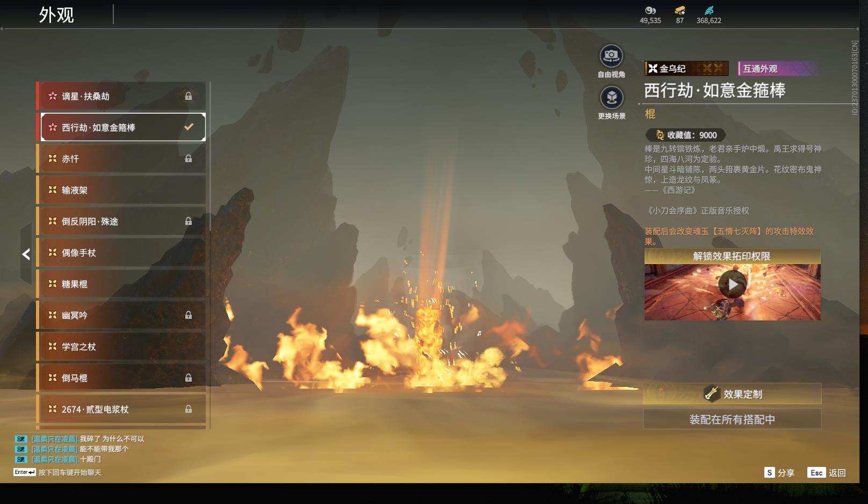
Task: Select 学宫之杖 weapon skin
Action: pyautogui.click(x=121, y=347)
